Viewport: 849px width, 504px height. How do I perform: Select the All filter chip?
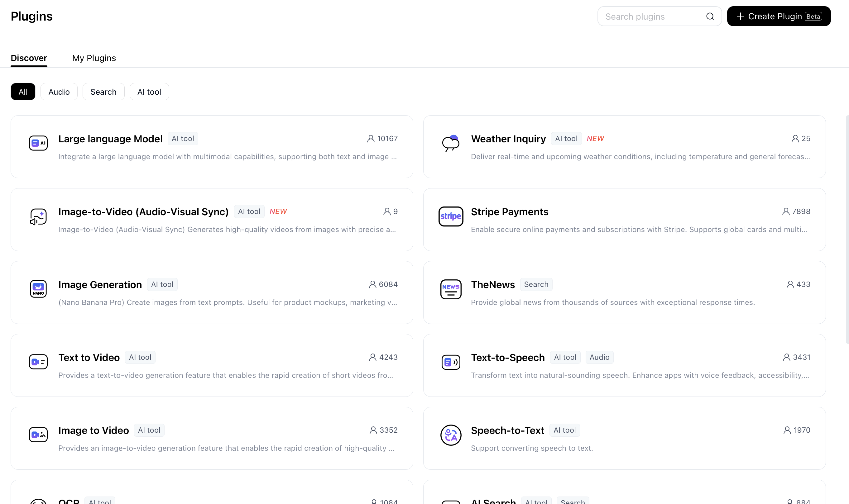click(x=23, y=91)
